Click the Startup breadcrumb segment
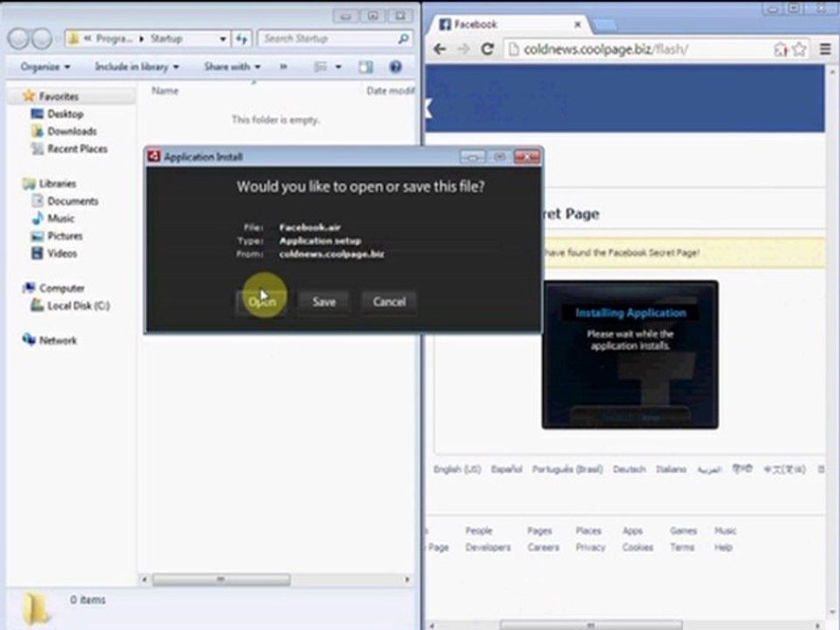Image resolution: width=840 pixels, height=630 pixels. (166, 38)
